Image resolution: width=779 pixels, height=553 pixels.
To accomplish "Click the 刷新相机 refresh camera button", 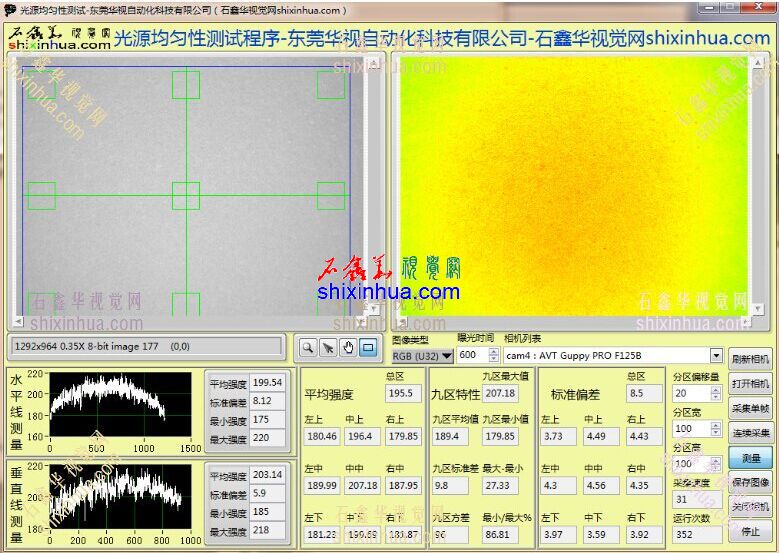I will coord(750,359).
